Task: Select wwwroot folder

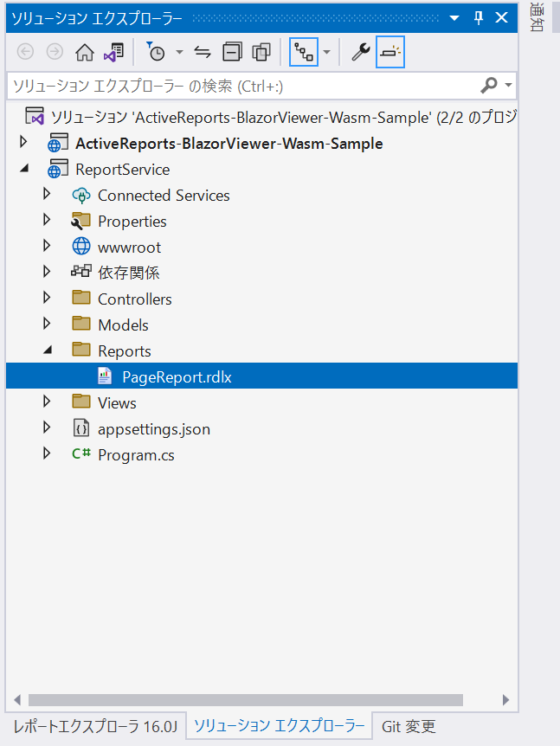Action: (130, 248)
